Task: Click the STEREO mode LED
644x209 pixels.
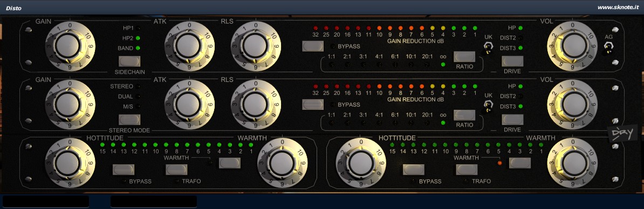Action: click(x=139, y=87)
